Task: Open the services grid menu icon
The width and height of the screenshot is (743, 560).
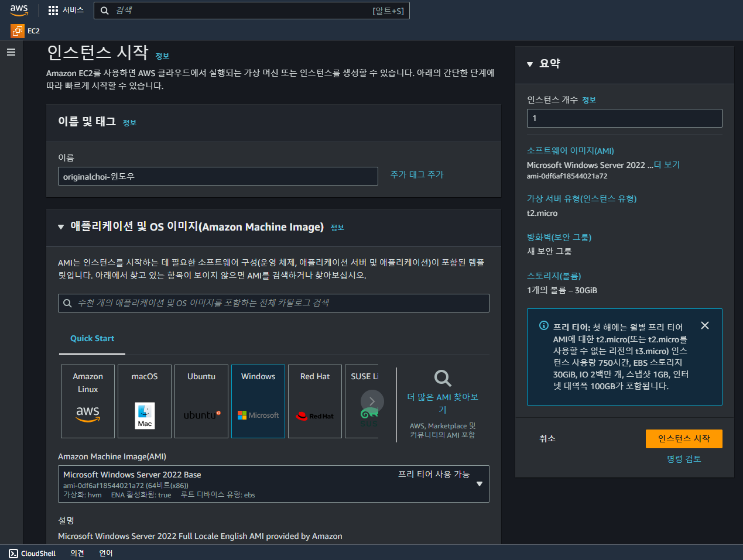Action: click(53, 11)
